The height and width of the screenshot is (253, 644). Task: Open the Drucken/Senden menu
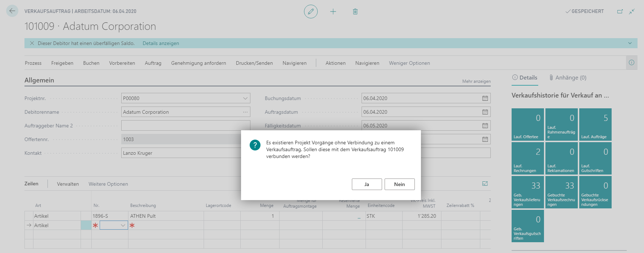[254, 63]
